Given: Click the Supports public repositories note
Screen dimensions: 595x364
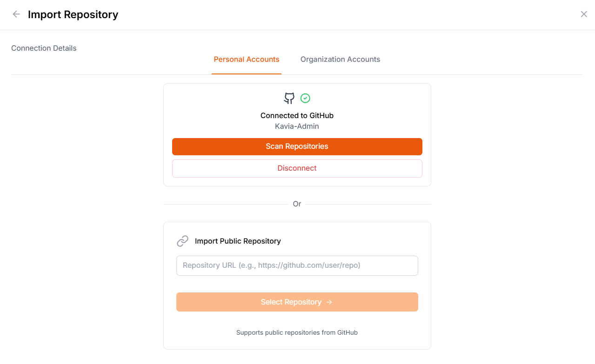Looking at the screenshot, I should tap(297, 333).
